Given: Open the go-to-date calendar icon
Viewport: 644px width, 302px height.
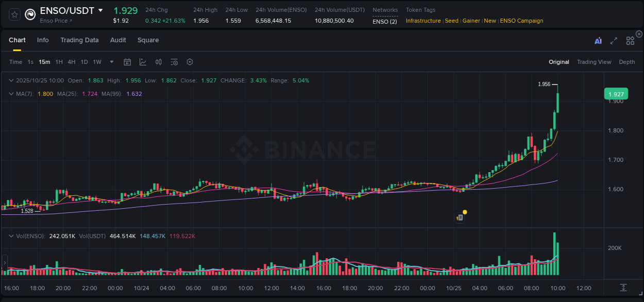Looking at the screenshot, I should 127,61.
